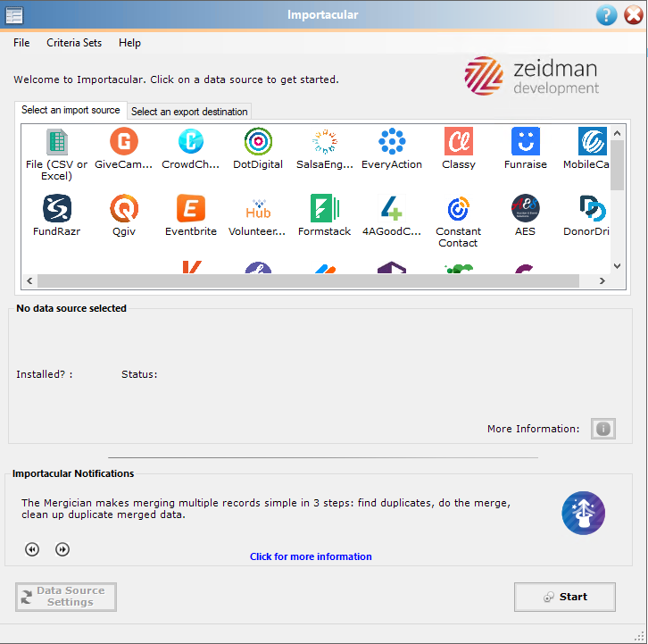The height and width of the screenshot is (644, 648).
Task: Open the Criteria Sets menu
Action: pos(74,43)
